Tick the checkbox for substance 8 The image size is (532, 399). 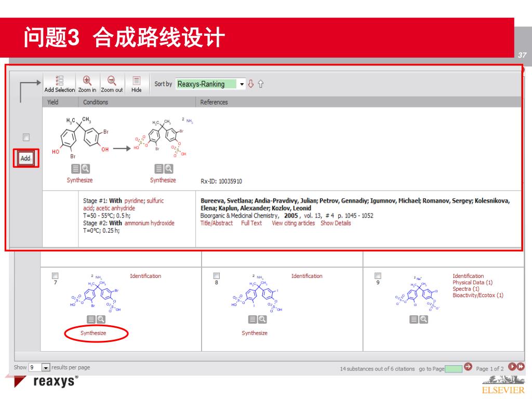click(x=217, y=275)
